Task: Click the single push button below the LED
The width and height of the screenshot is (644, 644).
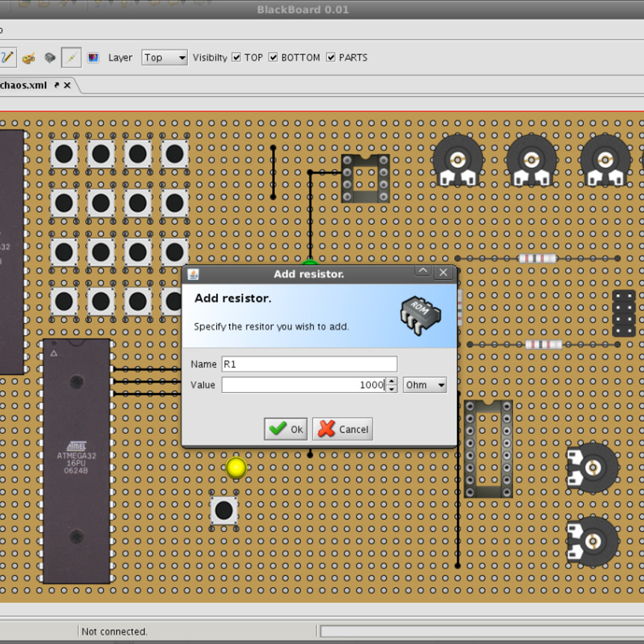Action: pyautogui.click(x=224, y=510)
